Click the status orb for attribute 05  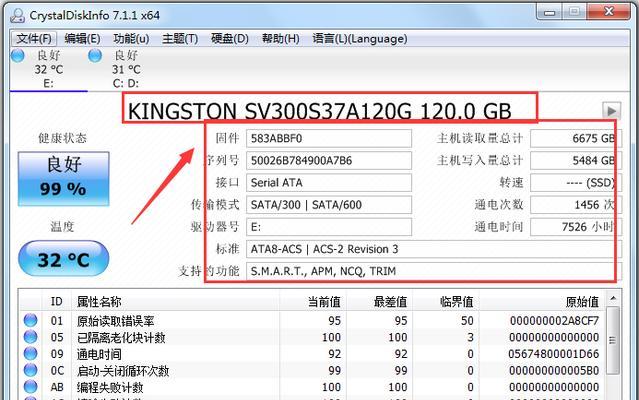[x=30, y=337]
